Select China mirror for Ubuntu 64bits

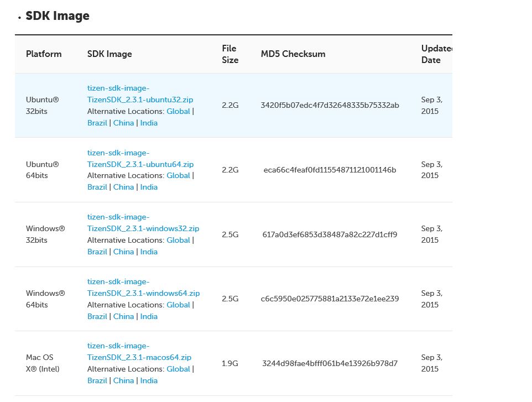point(123,187)
